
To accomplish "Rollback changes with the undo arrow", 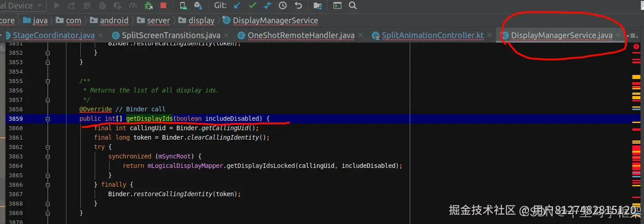I will pyautogui.click(x=298, y=5).
